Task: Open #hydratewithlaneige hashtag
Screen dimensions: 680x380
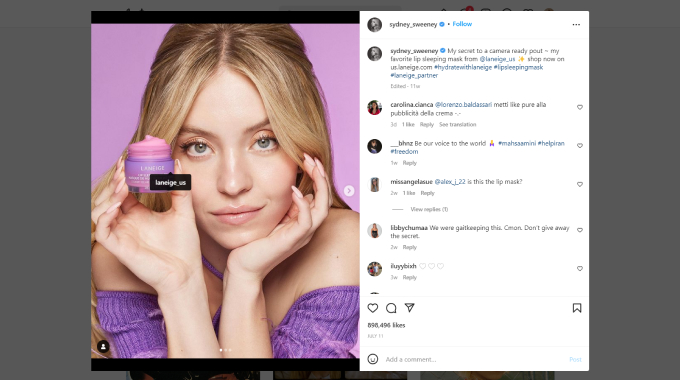Action: [463, 67]
